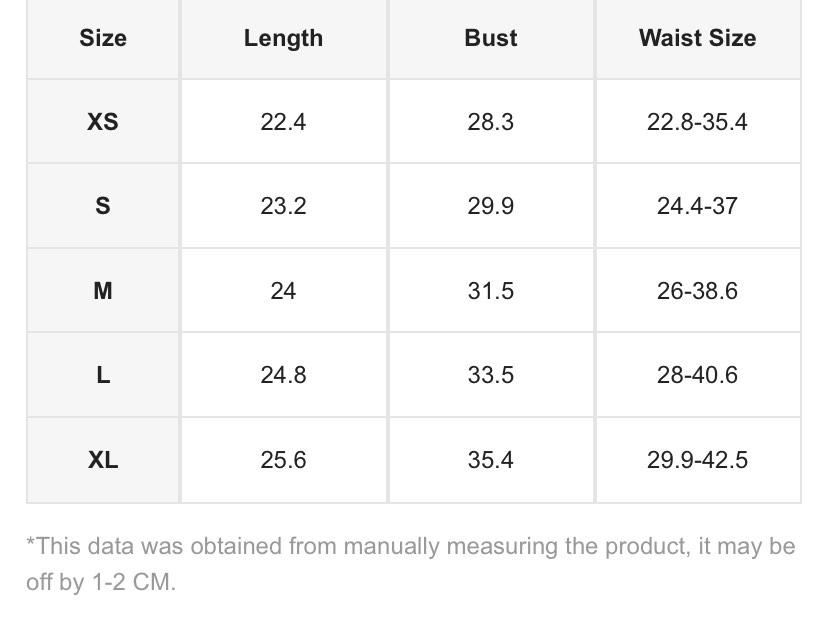This screenshot has height=622, width=828.
Task: Select the M size row label
Action: (103, 291)
